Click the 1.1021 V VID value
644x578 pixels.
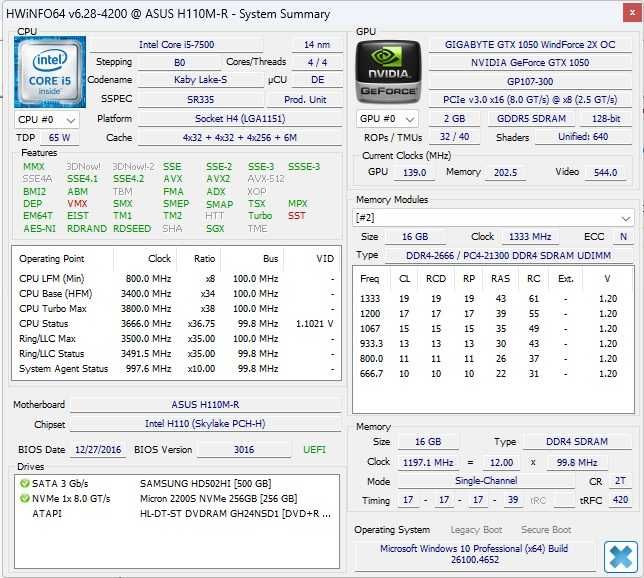[314, 324]
